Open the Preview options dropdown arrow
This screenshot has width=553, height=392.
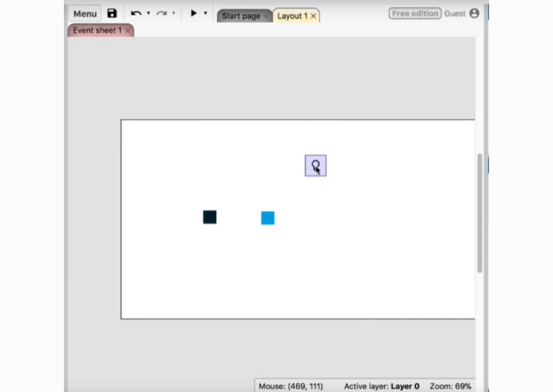click(x=206, y=13)
